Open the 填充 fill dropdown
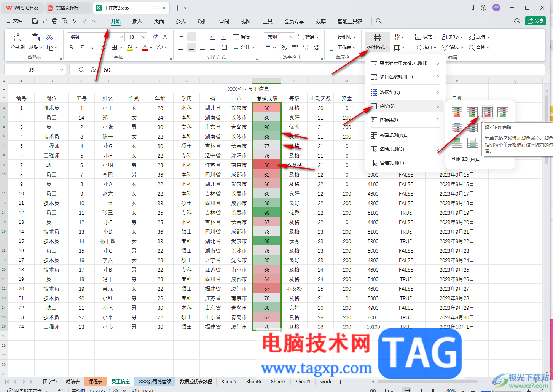The image size is (553, 392). (426, 37)
